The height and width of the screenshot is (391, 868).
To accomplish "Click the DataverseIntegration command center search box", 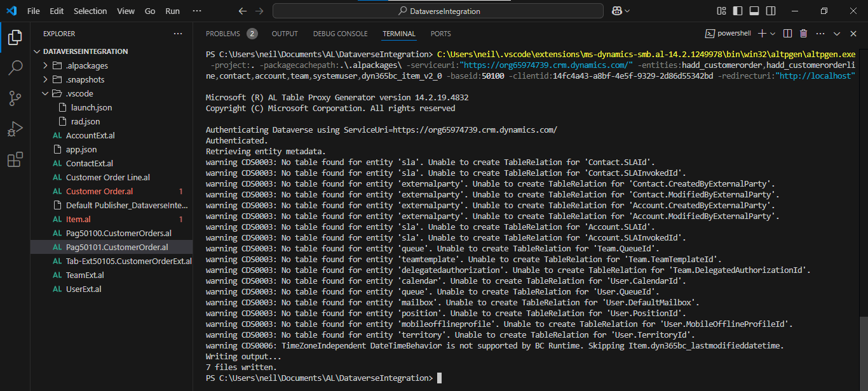I will tap(438, 11).
